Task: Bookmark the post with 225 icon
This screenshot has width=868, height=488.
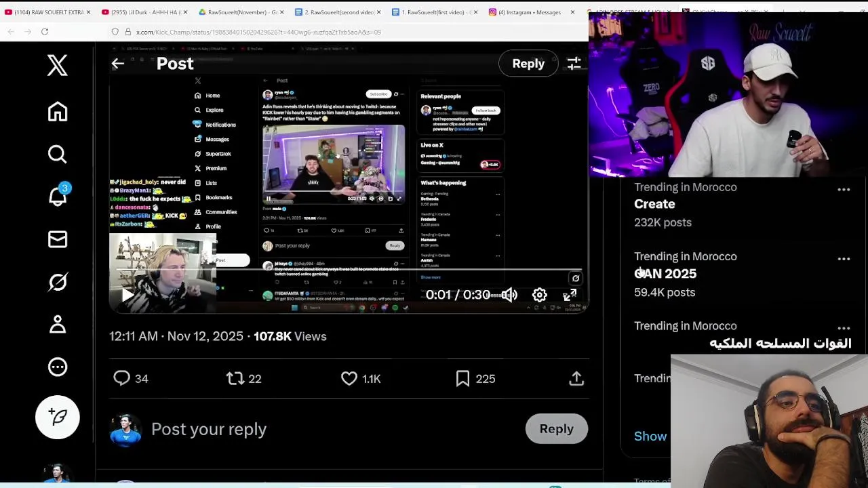Action: pyautogui.click(x=462, y=378)
